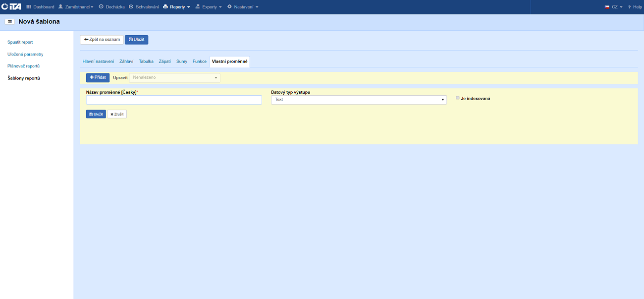Image resolution: width=644 pixels, height=299 pixels.
Task: Click the Zrušit cancel button
Action: (x=117, y=114)
